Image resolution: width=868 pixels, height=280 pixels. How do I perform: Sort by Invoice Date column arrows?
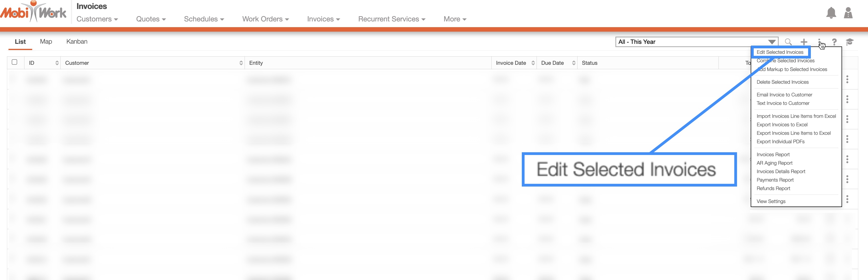pyautogui.click(x=533, y=63)
